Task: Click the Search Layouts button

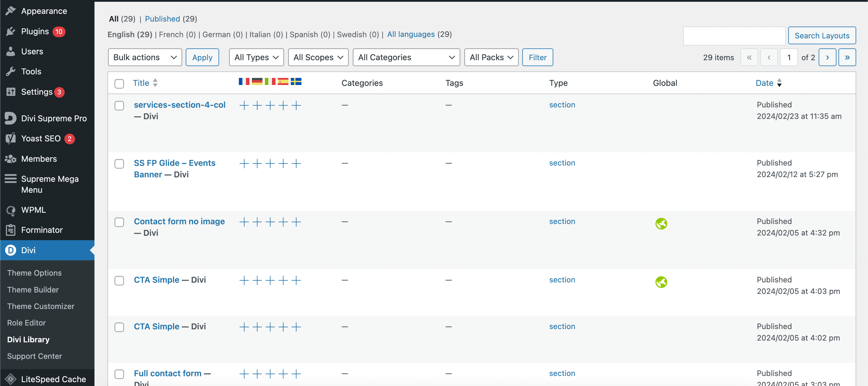Action: [822, 35]
